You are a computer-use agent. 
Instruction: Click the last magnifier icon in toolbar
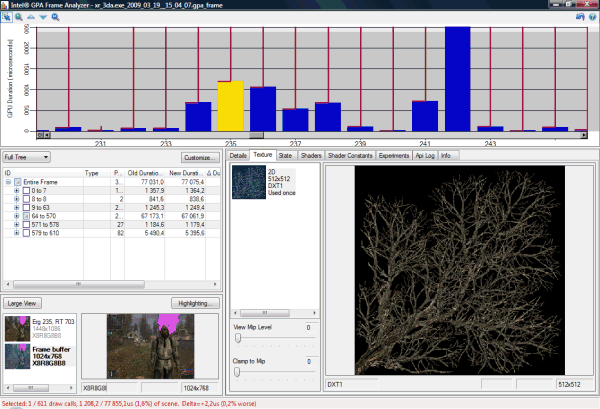coord(55,17)
